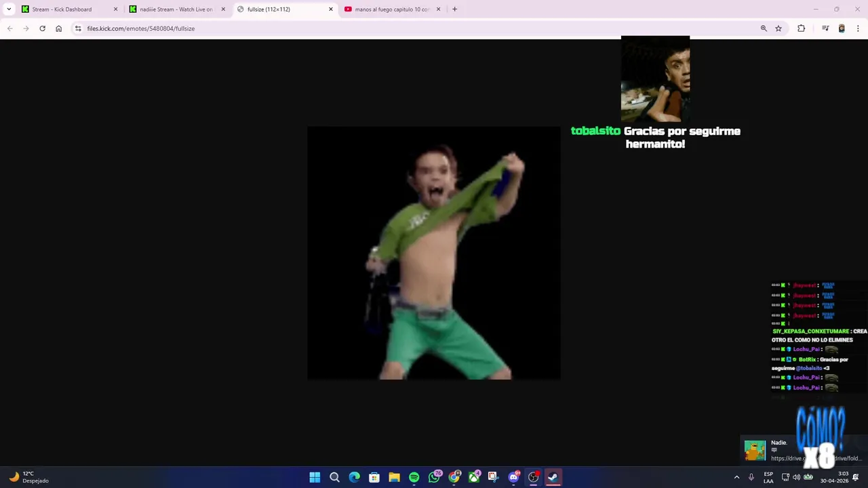Open the clock showing 3:03 30-04-2026
This screenshot has height=488, width=868.
(834, 477)
